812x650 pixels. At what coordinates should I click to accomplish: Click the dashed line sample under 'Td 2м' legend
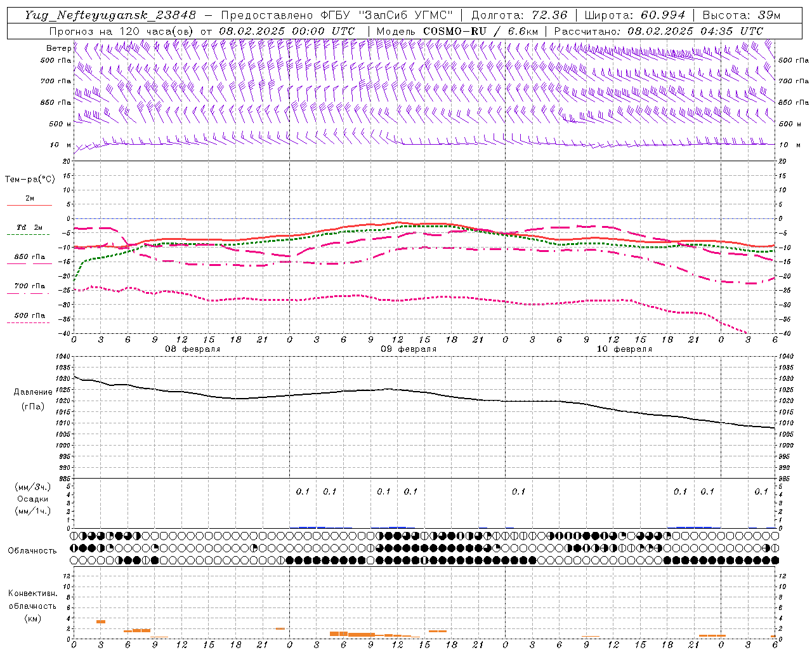pyautogui.click(x=29, y=235)
